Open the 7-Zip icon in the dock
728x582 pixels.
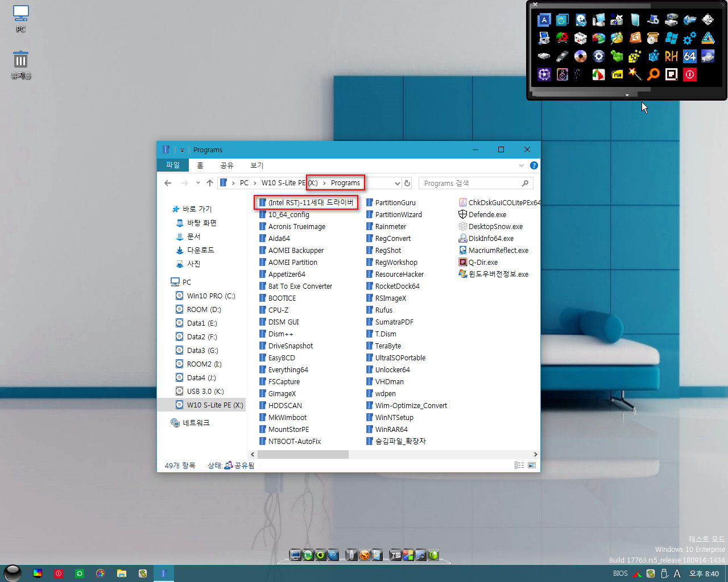click(395, 555)
